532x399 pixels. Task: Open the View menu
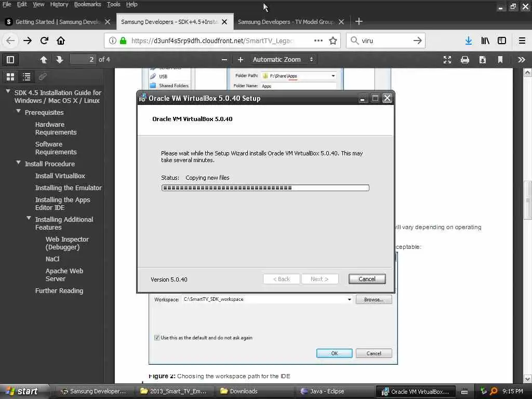[x=38, y=4]
